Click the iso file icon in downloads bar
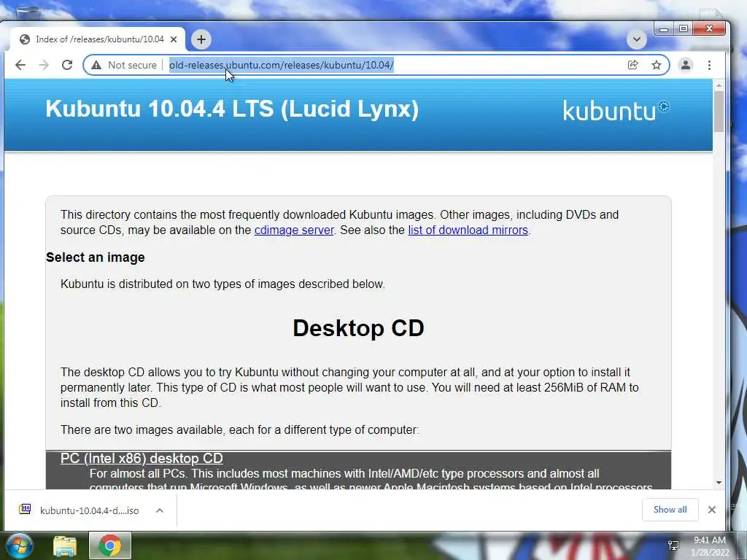 tap(26, 509)
